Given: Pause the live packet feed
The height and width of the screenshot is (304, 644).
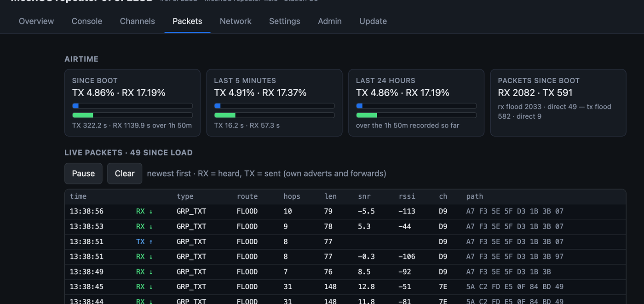Looking at the screenshot, I should (x=83, y=173).
